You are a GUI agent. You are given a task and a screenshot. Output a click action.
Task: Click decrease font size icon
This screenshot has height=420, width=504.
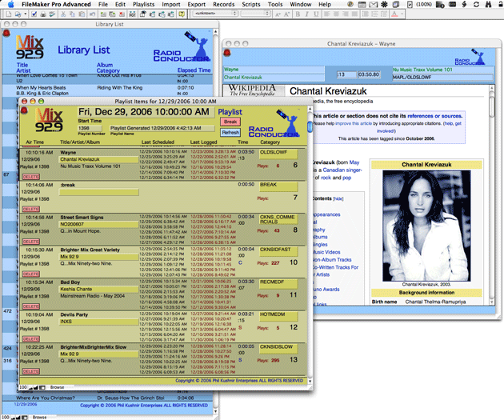click(278, 14)
